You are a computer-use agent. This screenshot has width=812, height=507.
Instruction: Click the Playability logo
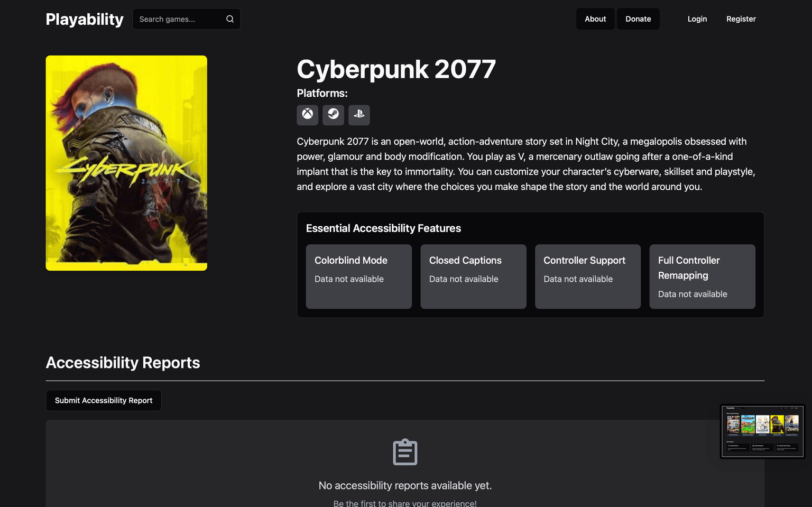click(x=85, y=19)
